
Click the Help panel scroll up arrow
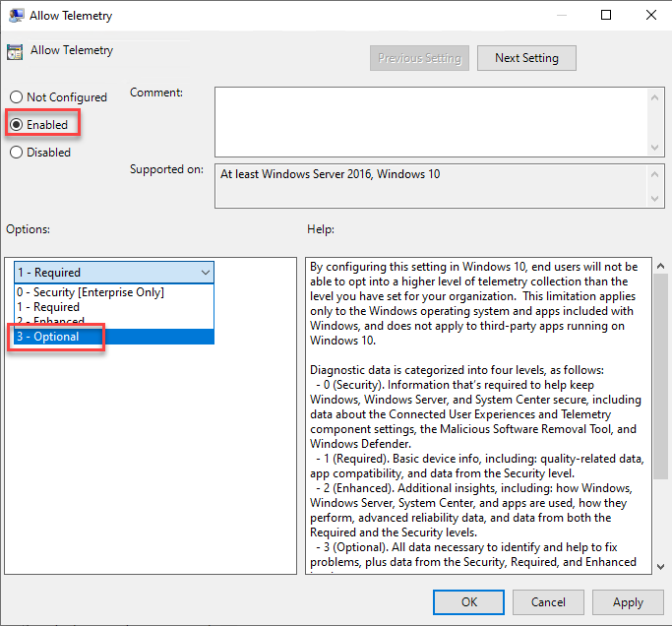click(x=660, y=267)
